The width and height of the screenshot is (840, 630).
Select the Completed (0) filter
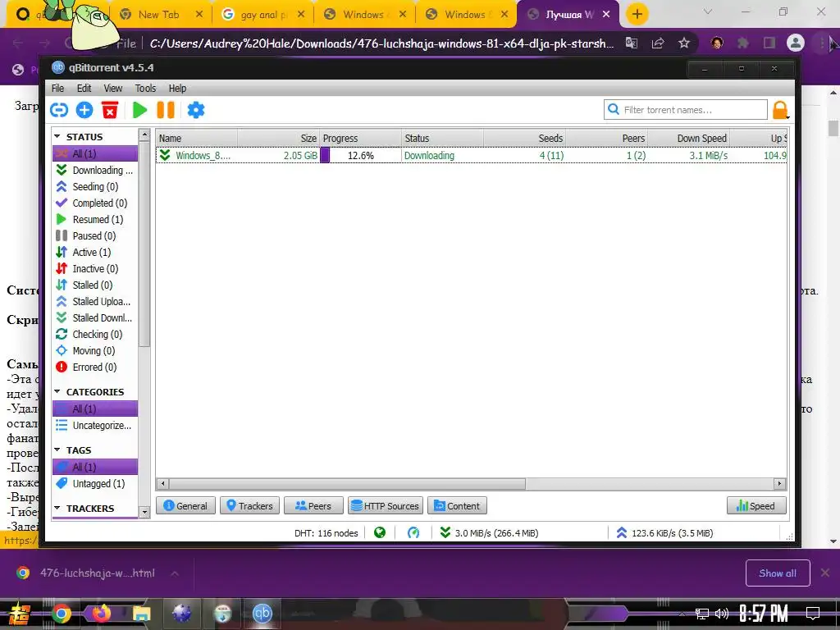pyautogui.click(x=95, y=203)
